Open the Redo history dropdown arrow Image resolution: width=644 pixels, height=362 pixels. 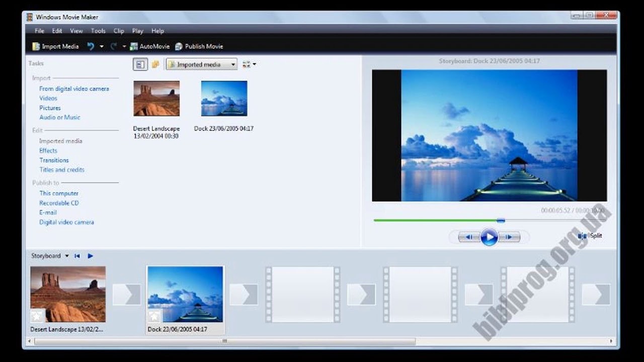pyautogui.click(x=124, y=46)
